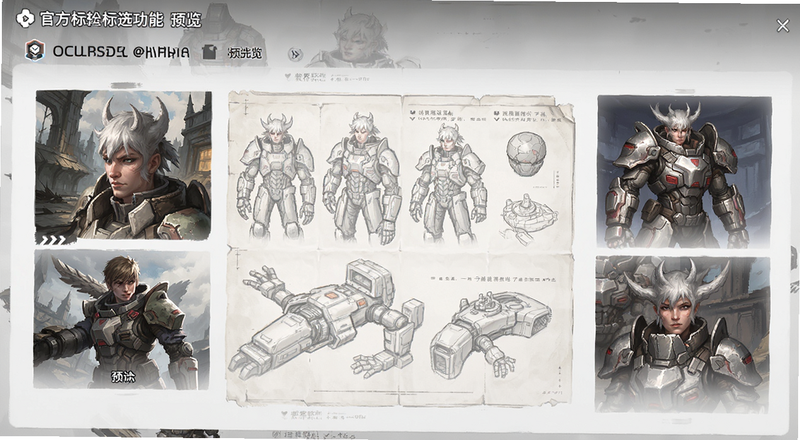Select the small gauntlet sketch at lower right
This screenshot has width=800, height=440.
[x=490, y=334]
